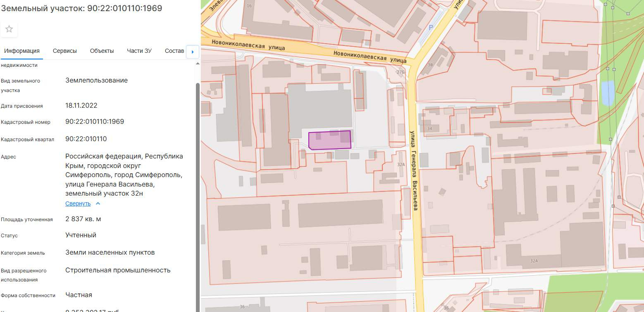The width and height of the screenshot is (644, 312).
Task: Add parcel to favorites with star icon
Action: point(9,29)
